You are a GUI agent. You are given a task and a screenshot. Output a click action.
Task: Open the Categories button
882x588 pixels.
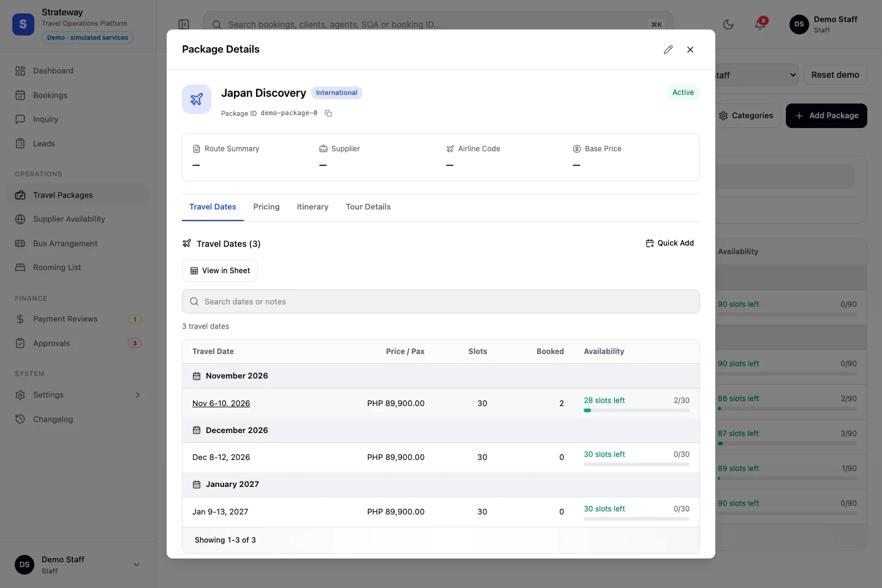pyautogui.click(x=746, y=116)
